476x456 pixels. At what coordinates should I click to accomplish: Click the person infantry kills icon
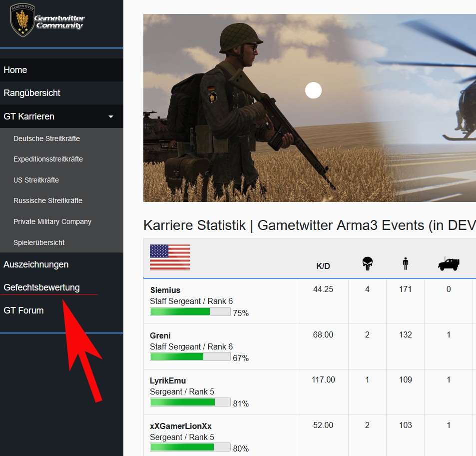tap(405, 263)
